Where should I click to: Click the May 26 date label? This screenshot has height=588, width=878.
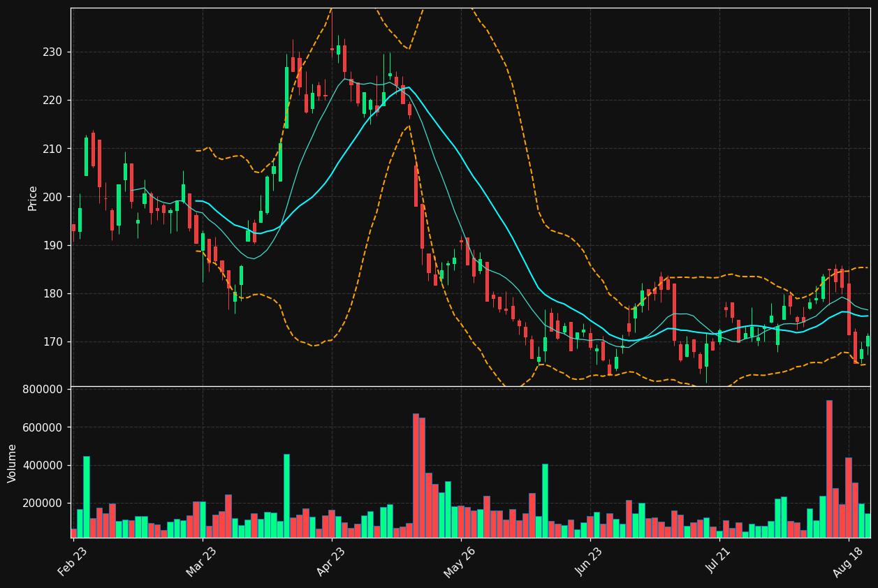coord(460,561)
